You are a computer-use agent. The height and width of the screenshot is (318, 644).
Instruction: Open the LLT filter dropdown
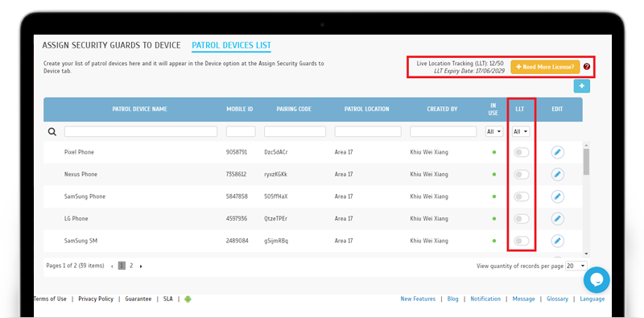click(521, 131)
